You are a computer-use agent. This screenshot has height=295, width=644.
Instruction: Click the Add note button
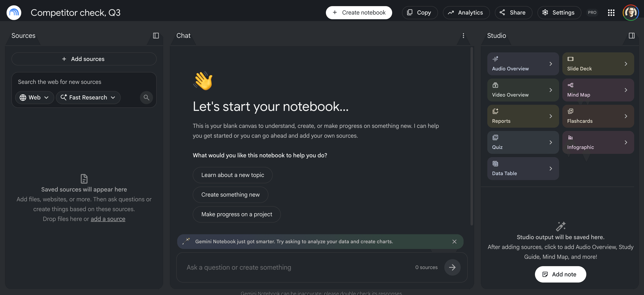560,274
